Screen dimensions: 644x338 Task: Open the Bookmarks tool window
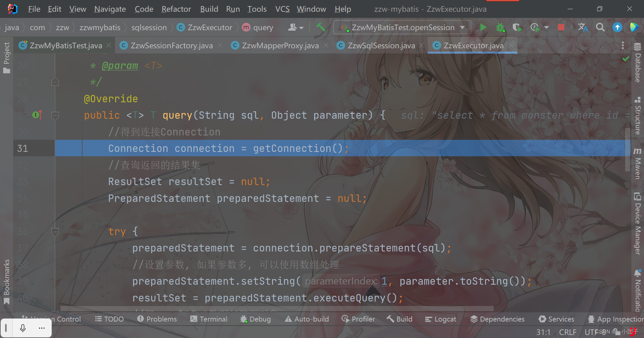click(x=6, y=282)
